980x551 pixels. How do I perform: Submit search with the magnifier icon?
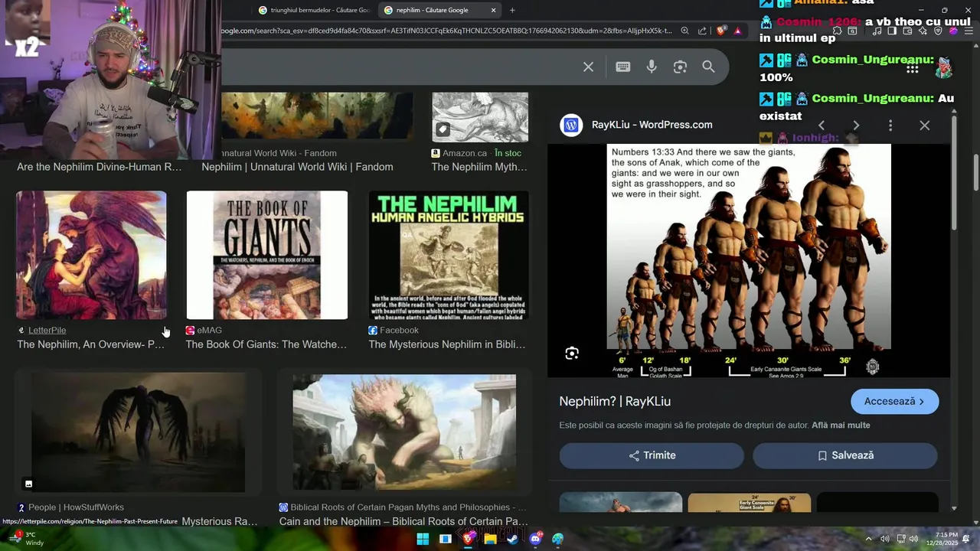708,67
